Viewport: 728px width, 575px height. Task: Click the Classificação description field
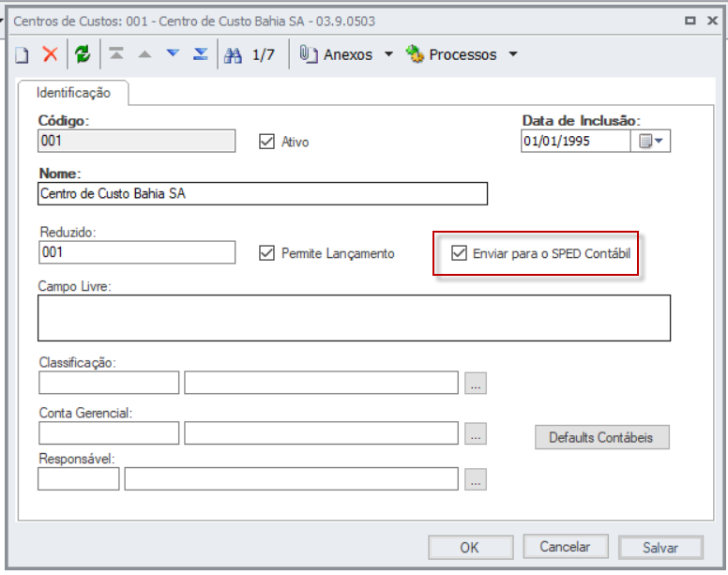click(321, 383)
